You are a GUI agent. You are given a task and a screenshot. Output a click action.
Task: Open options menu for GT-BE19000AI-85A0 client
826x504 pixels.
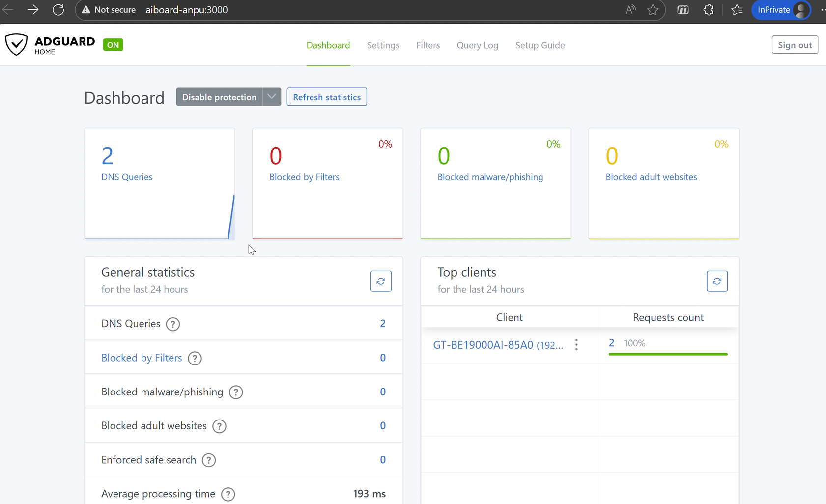pos(576,345)
